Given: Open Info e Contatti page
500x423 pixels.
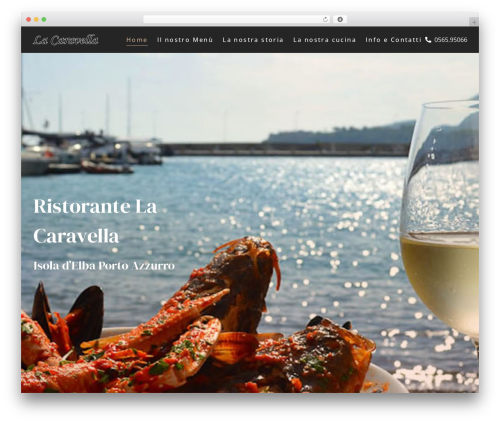Looking at the screenshot, I should coord(393,40).
